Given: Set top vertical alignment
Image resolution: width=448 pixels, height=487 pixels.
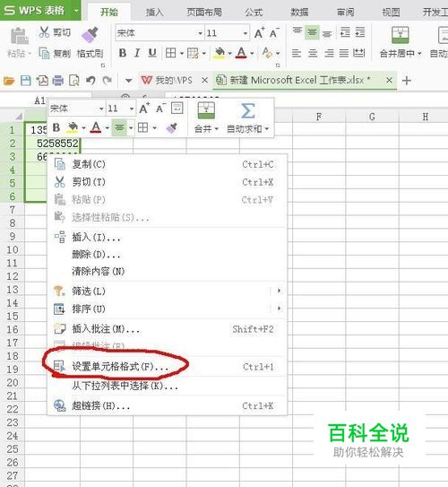Looking at the screenshot, I should (297, 31).
